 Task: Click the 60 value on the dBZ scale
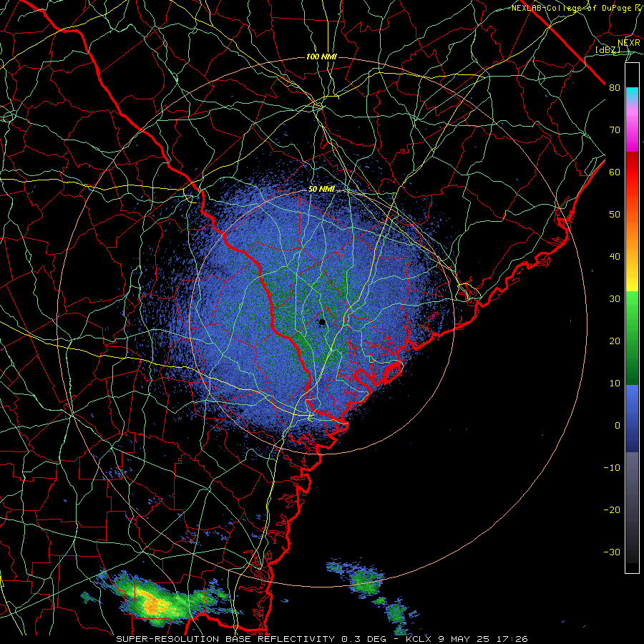click(615, 172)
